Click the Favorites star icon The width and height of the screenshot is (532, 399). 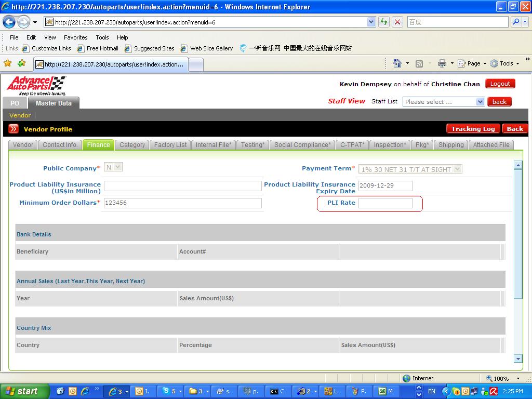[8, 63]
